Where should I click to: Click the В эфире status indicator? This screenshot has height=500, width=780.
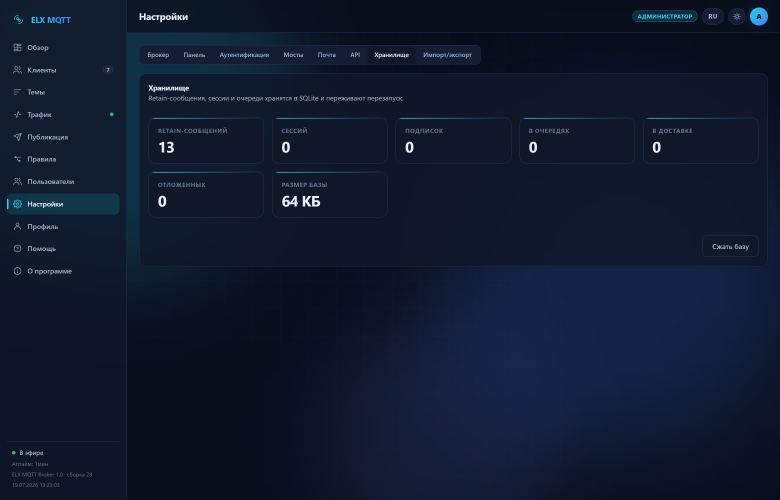27,453
